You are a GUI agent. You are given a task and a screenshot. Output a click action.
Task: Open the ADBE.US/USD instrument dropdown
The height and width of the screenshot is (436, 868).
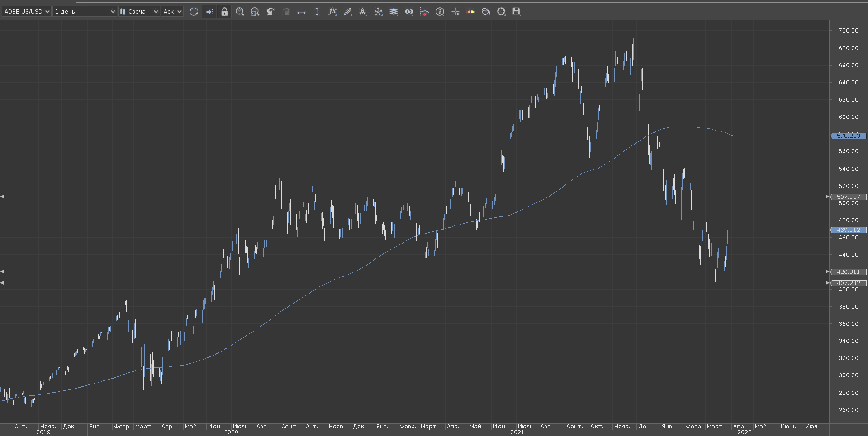pyautogui.click(x=26, y=12)
